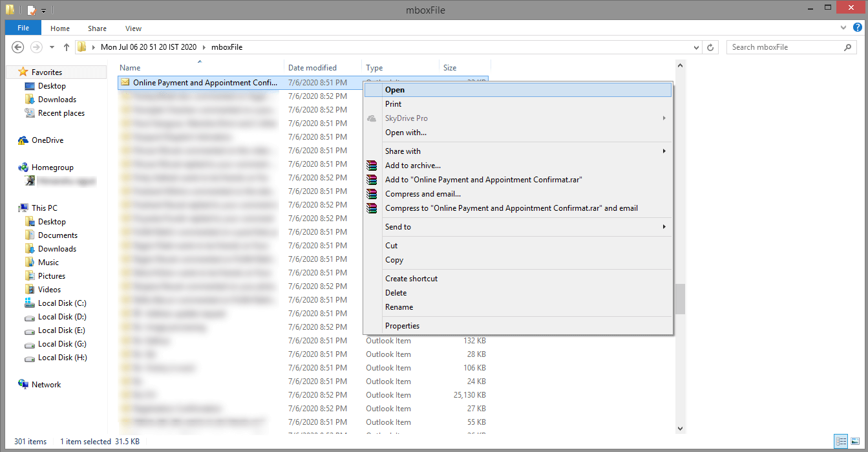This screenshot has height=452, width=868.
Task: Toggle sorting by the Name column header
Action: tap(129, 67)
